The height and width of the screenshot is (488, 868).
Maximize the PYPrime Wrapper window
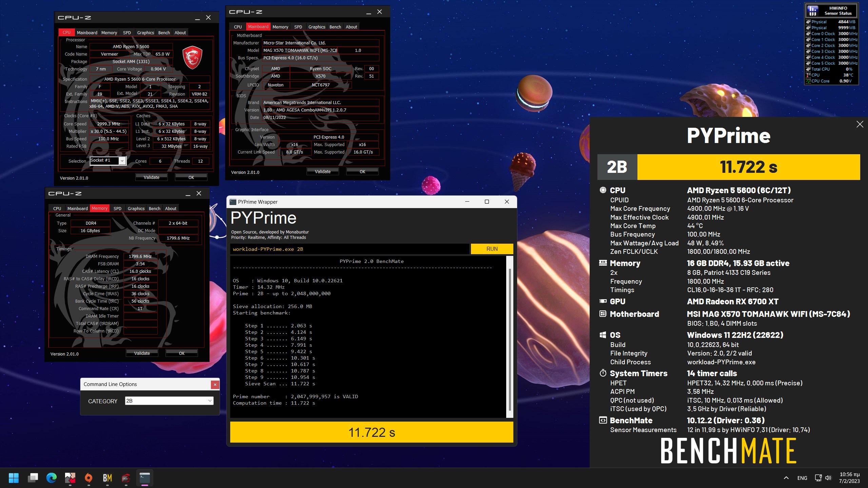pyautogui.click(x=487, y=202)
